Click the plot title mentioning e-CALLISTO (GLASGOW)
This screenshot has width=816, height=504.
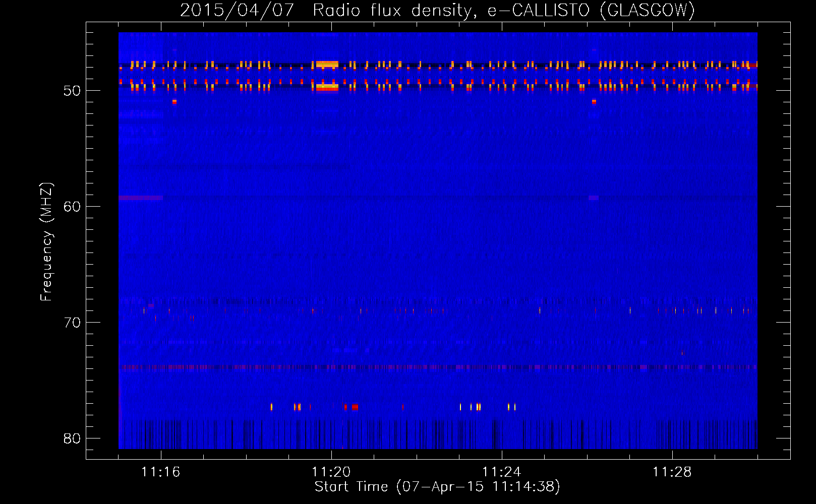(437, 10)
